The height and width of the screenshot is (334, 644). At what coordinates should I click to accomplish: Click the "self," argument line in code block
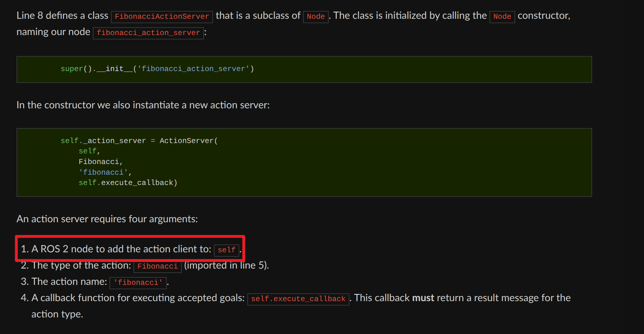tap(89, 151)
